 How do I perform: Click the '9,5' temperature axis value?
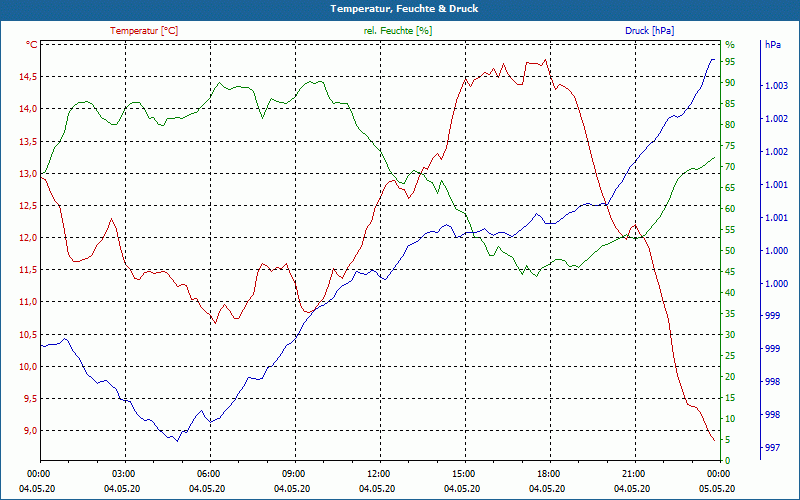(30, 399)
